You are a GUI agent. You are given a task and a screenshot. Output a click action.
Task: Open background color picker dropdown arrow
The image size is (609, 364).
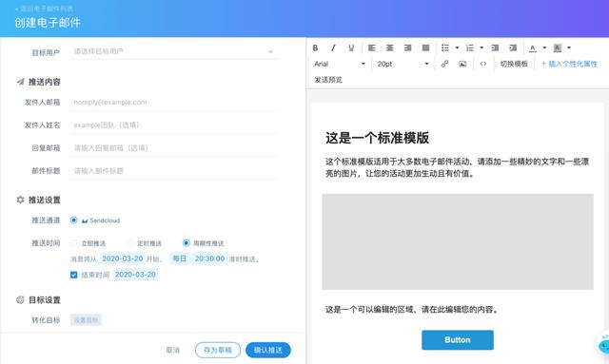[x=569, y=48]
